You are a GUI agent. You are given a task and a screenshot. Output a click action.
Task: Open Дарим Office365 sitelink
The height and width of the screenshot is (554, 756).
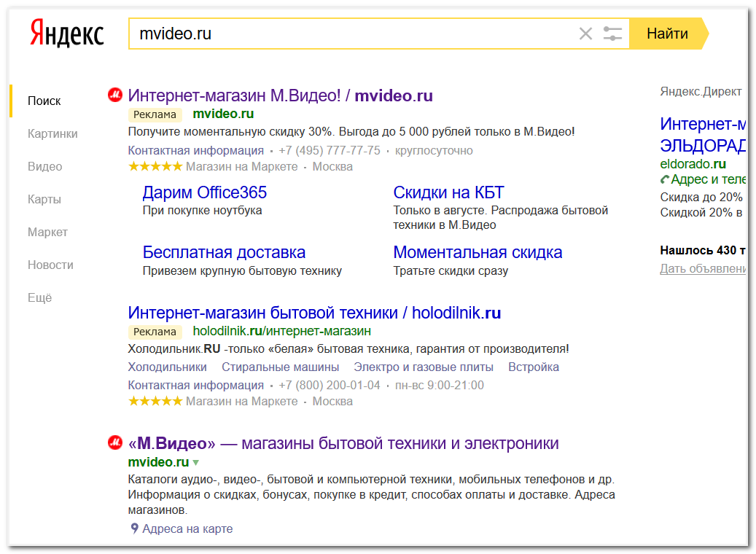204,192
